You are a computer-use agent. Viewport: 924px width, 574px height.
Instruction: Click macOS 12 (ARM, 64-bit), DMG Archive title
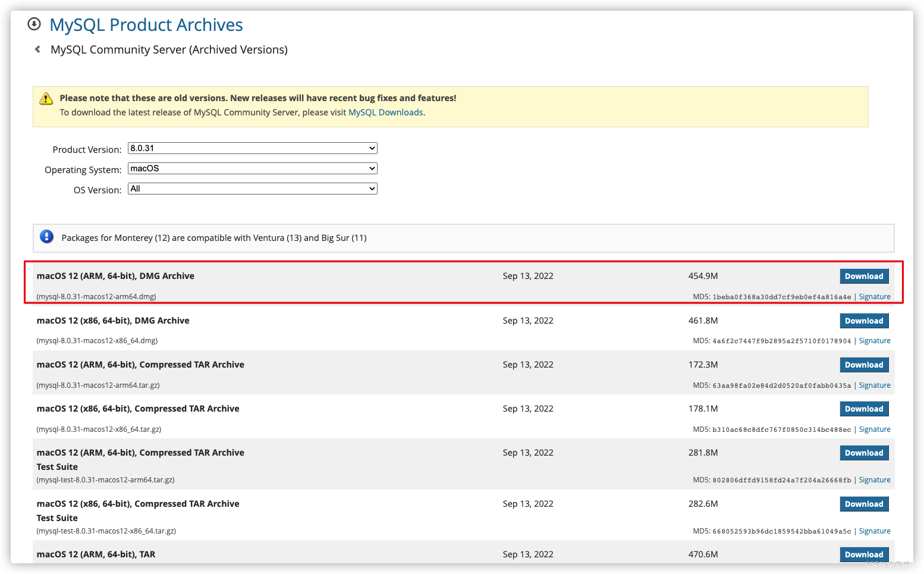[115, 276]
